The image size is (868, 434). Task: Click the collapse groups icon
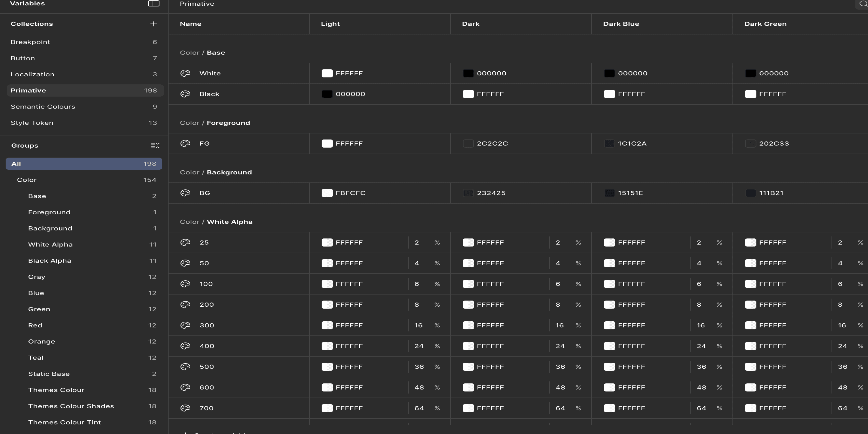155,146
